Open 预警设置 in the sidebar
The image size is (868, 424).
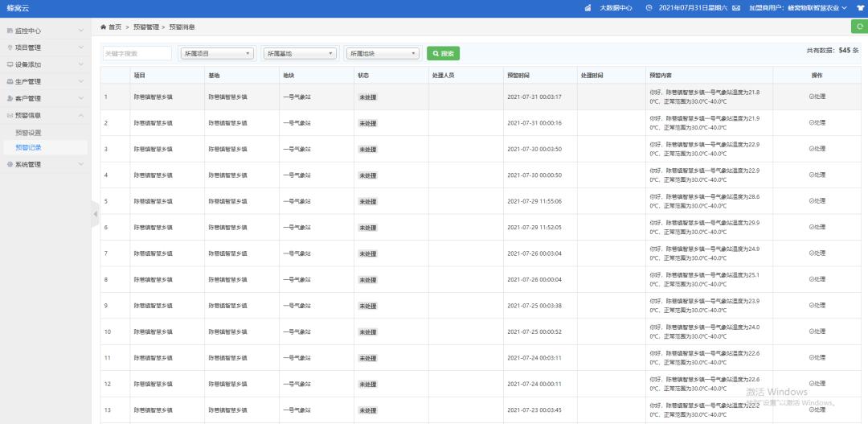[28, 132]
